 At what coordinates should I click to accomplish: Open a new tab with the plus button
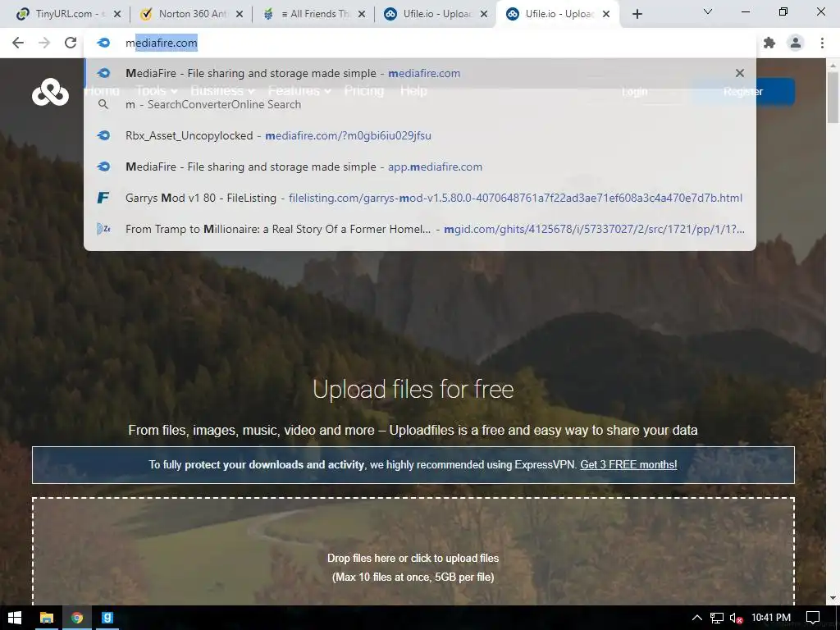(637, 14)
